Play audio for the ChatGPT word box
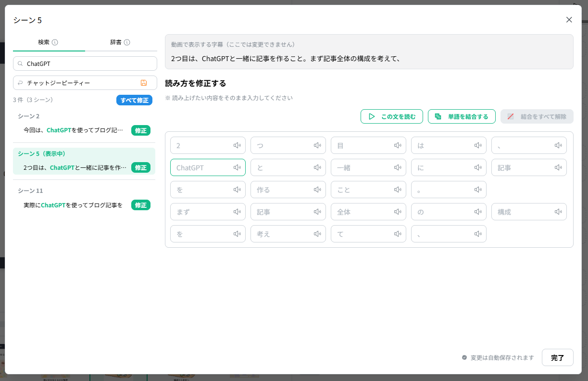The height and width of the screenshot is (381, 588). pos(237,167)
